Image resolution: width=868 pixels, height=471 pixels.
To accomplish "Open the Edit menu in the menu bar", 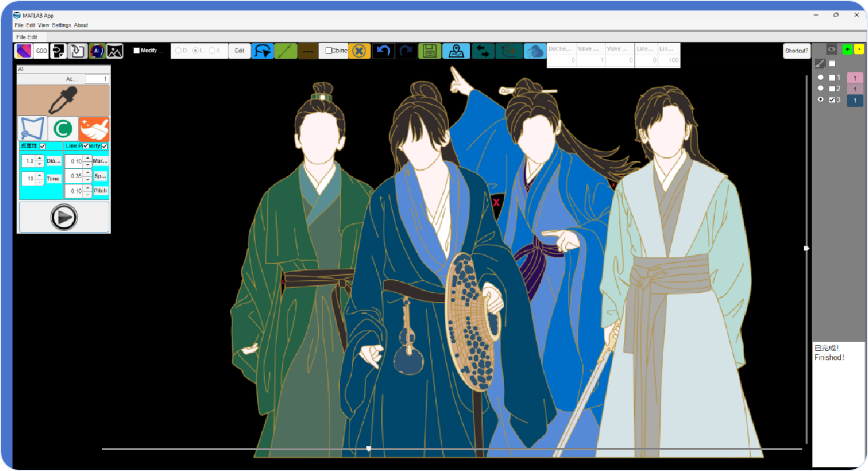I will [x=31, y=25].
